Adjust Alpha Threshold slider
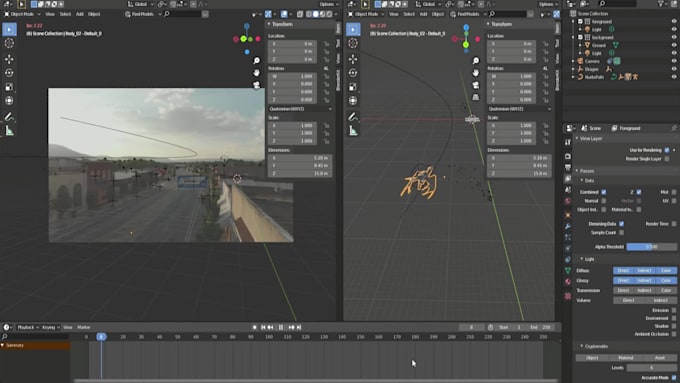Viewport: 680px width, 383px height. click(x=652, y=247)
